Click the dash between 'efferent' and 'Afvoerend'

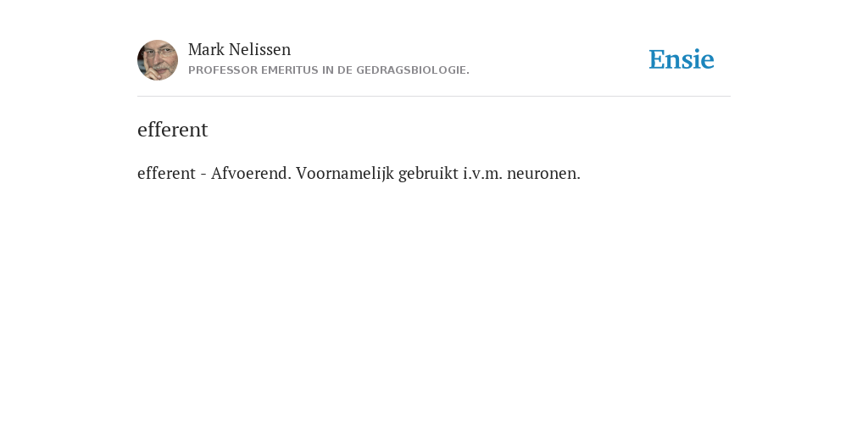point(203,175)
